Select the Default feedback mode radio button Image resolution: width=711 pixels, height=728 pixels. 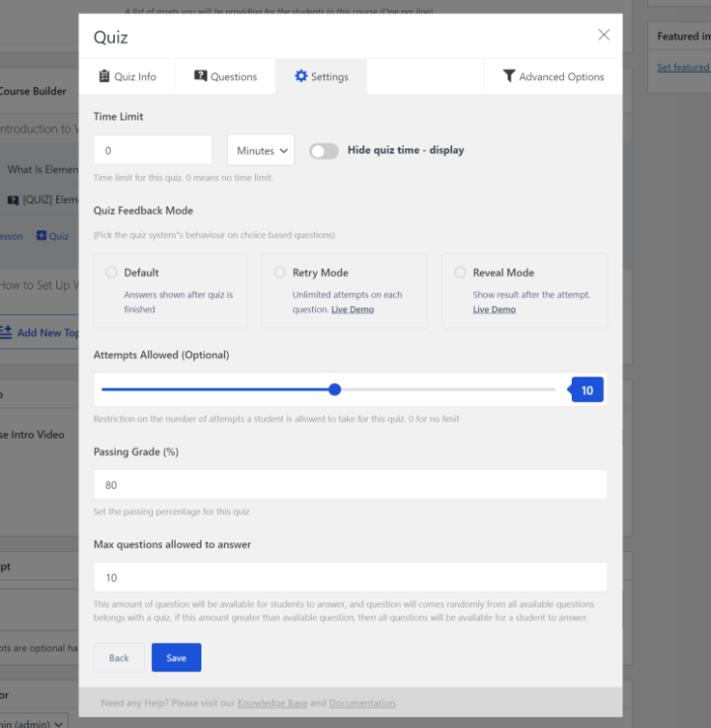pos(112,273)
